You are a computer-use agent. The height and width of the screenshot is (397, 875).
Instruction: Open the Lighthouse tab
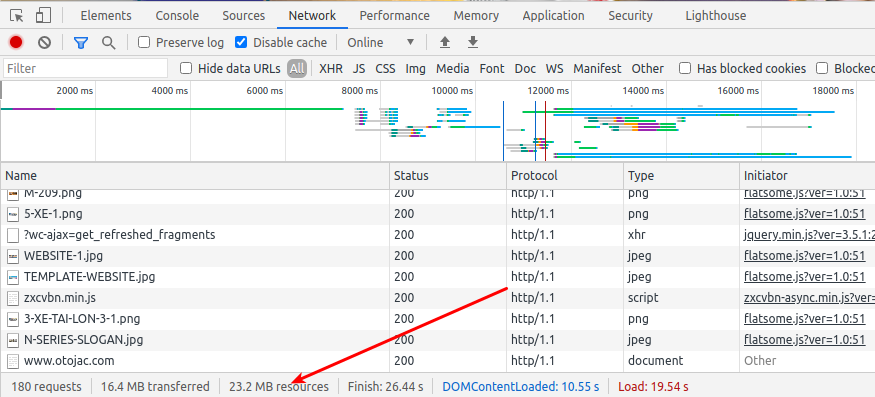pyautogui.click(x=715, y=16)
